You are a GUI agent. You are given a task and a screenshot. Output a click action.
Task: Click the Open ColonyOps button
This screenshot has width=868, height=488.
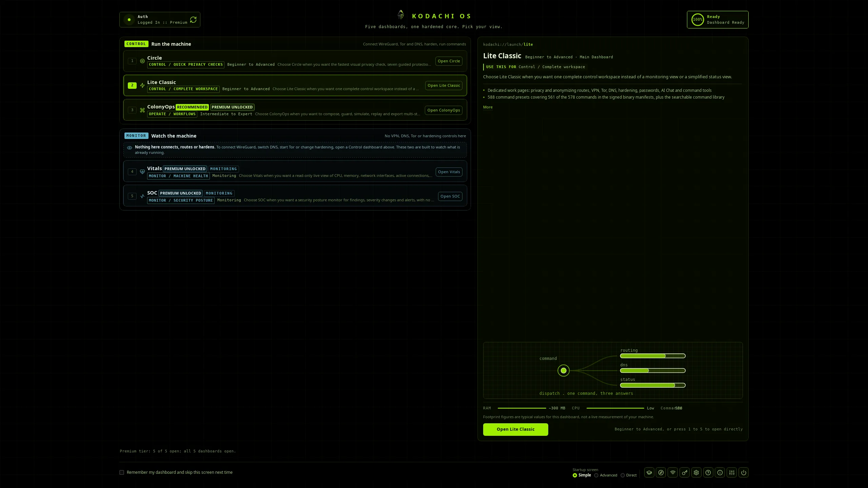443,110
